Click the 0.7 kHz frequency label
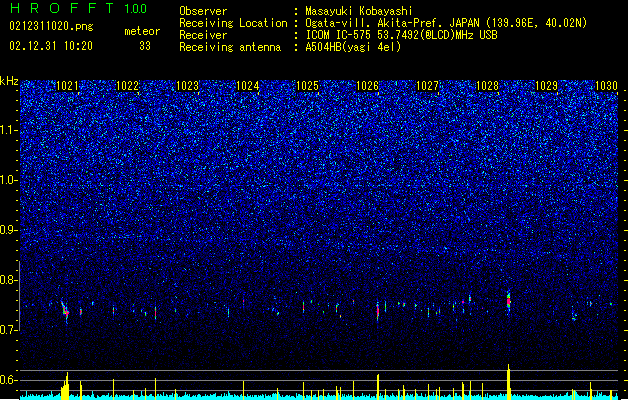 pyautogui.click(x=9, y=330)
